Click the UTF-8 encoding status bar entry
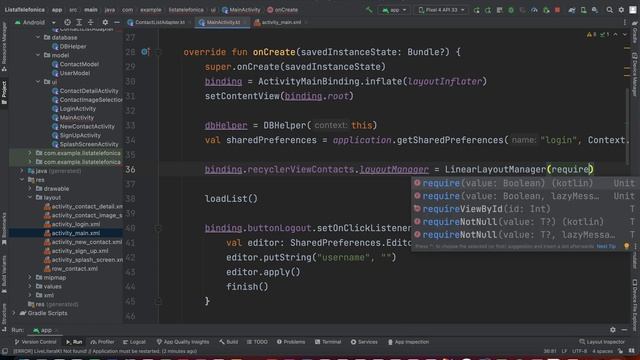This screenshot has height=360, width=640. pyautogui.click(x=579, y=351)
